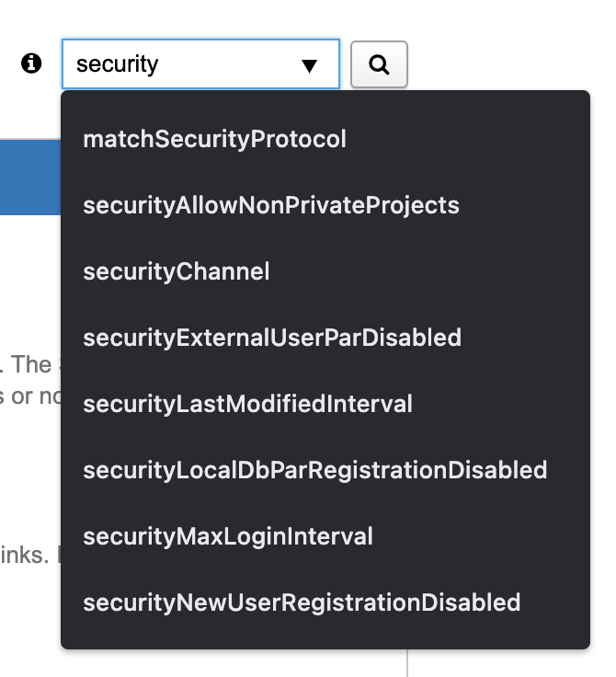
Task: Click the gray horizontal line above the blue bar
Action: point(29,139)
